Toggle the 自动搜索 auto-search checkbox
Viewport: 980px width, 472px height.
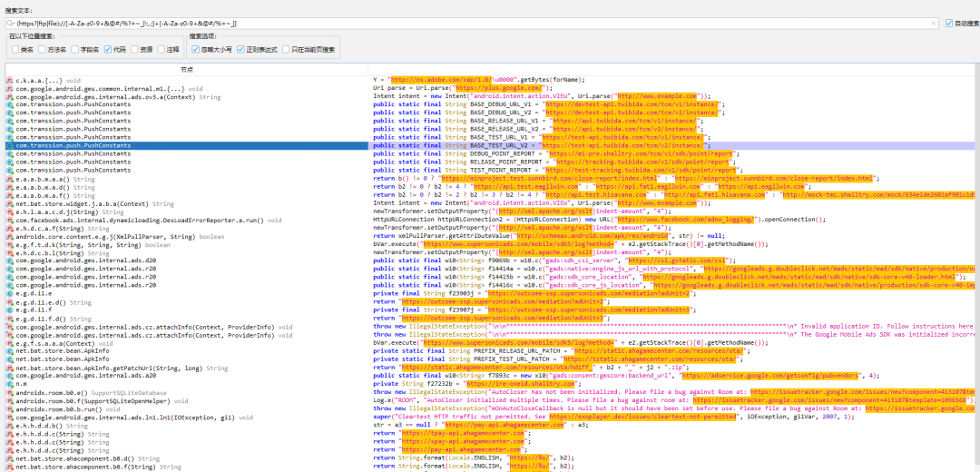[950, 23]
